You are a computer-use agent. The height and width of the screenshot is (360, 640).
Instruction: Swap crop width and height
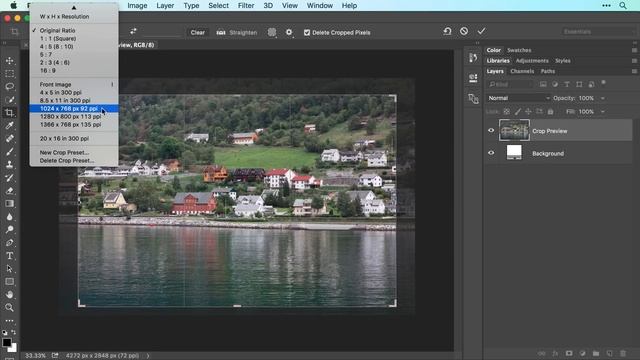pyautogui.click(x=133, y=31)
